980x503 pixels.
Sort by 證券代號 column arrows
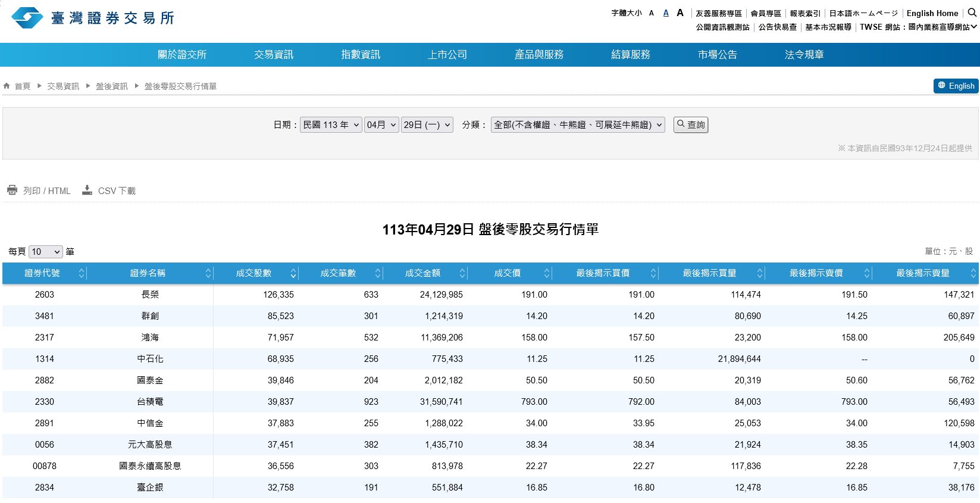82,273
